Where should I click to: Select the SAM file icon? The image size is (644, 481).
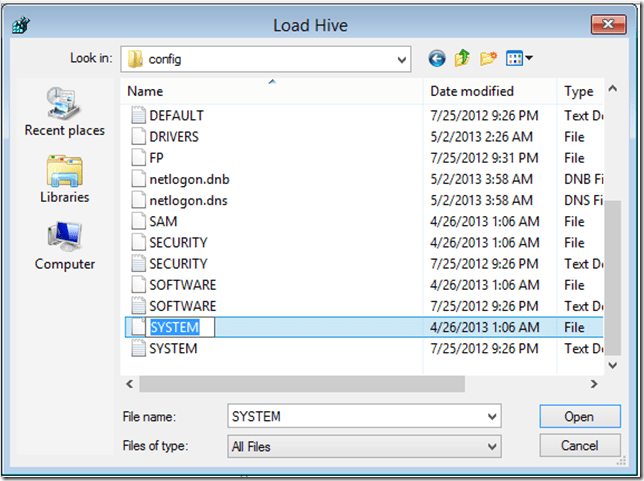138,221
